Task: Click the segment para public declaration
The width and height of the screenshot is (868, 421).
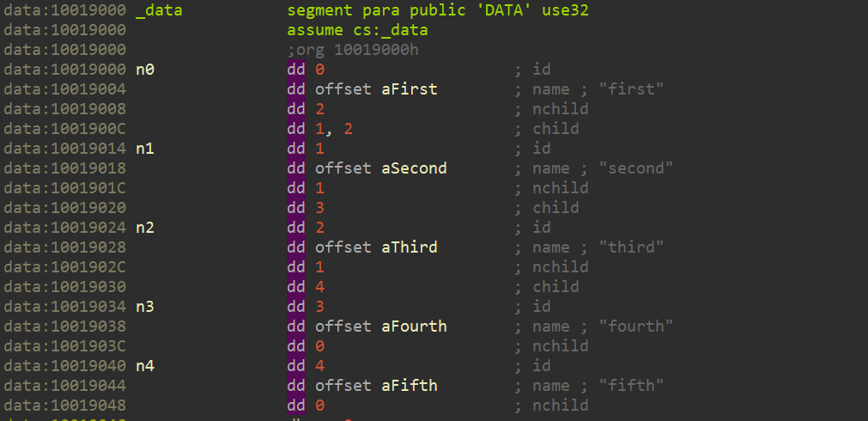Action: pos(437,11)
